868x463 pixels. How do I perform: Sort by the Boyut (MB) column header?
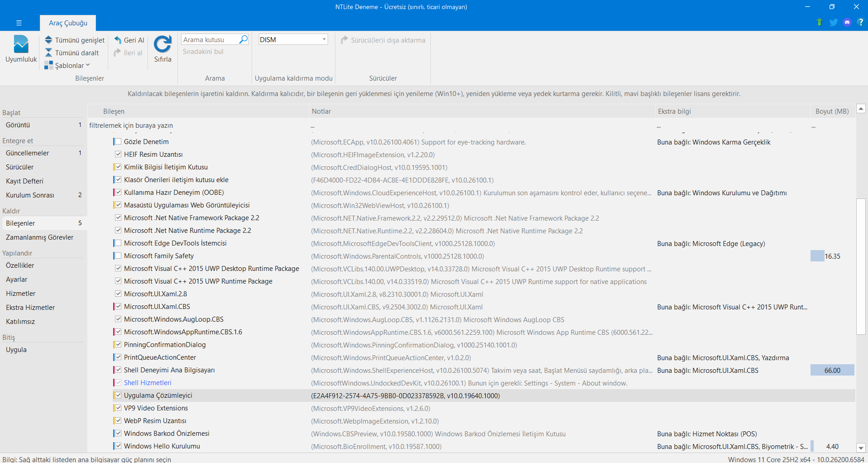832,111
